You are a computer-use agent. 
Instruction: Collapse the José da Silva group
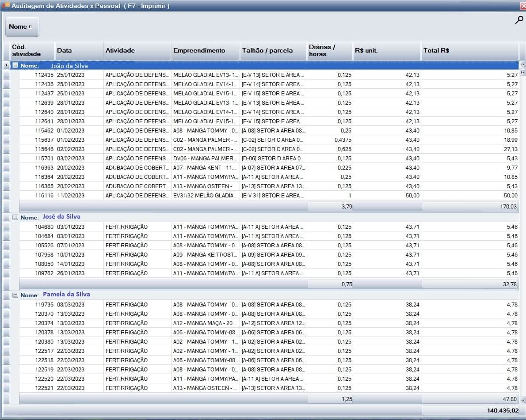coord(15,217)
